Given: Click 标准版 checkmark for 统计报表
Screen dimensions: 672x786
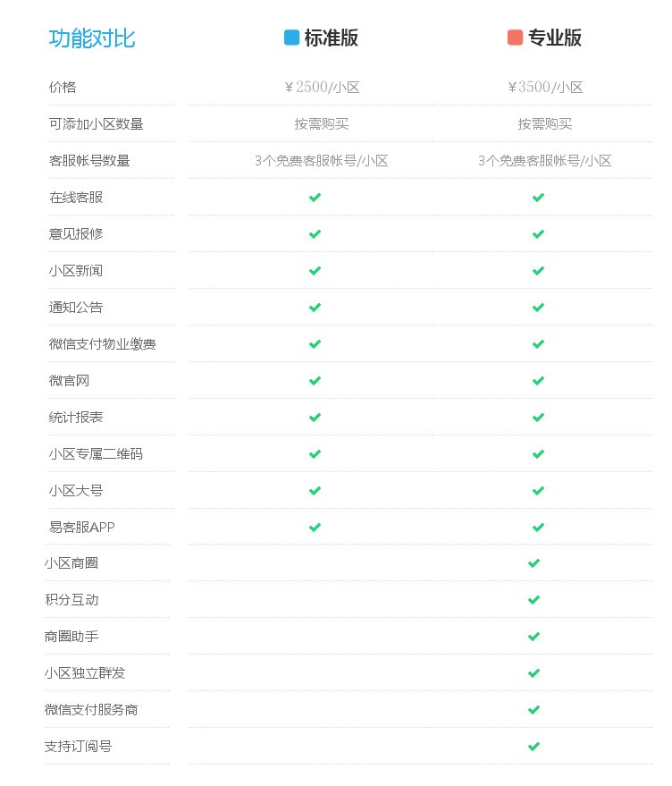Looking at the screenshot, I should coord(315,417).
